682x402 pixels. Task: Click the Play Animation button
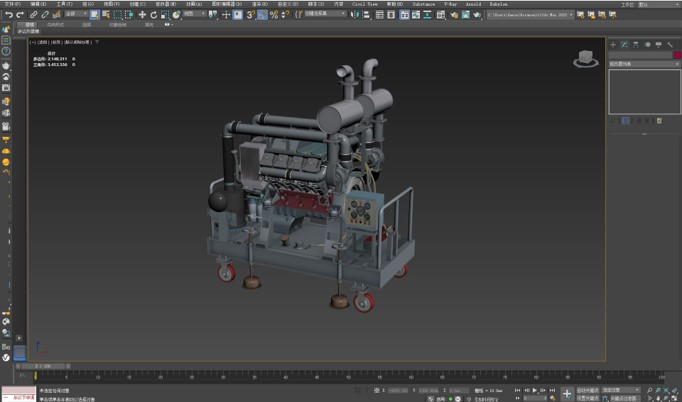tap(535, 391)
